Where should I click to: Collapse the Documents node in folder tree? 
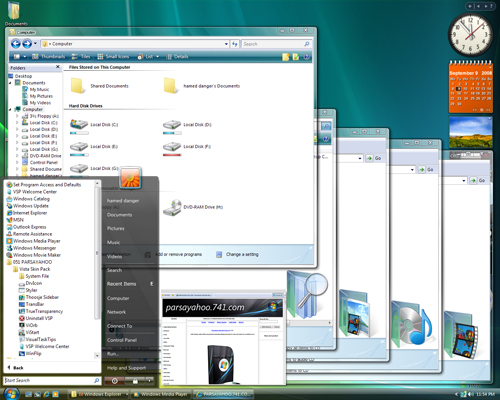click(10, 83)
